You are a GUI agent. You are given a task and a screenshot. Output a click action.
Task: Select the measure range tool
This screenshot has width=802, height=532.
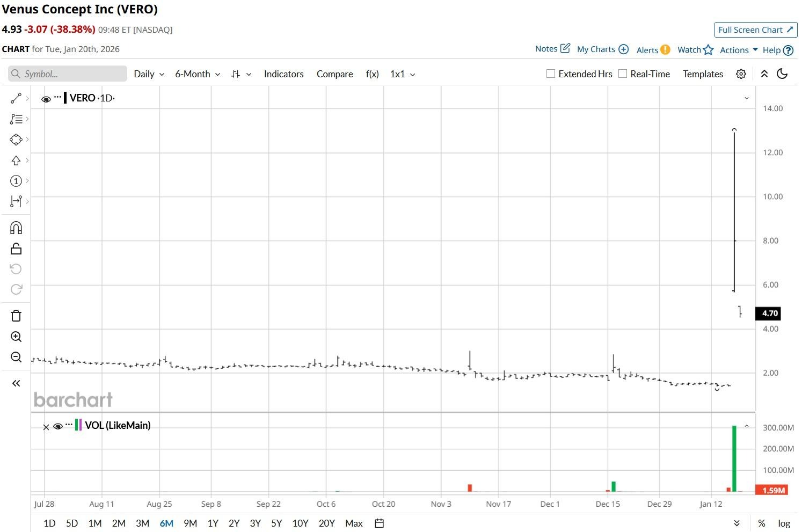coord(16,201)
